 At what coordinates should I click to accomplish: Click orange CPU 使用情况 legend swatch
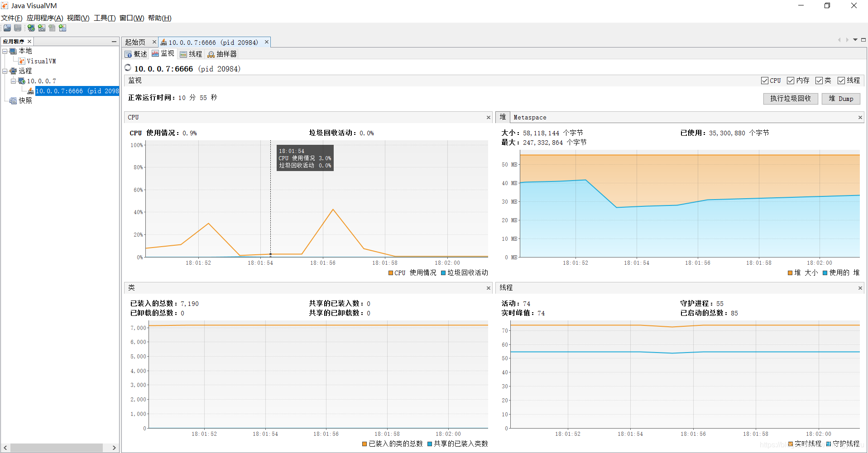pos(391,273)
